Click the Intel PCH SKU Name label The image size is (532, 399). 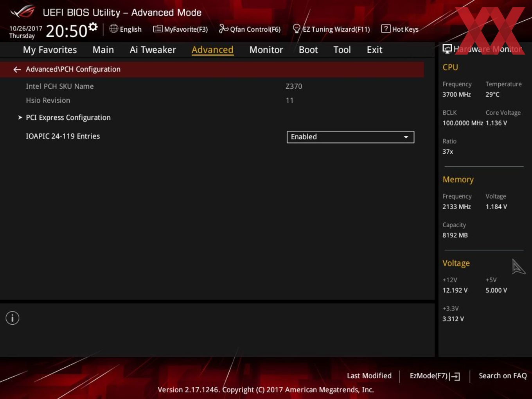point(60,86)
